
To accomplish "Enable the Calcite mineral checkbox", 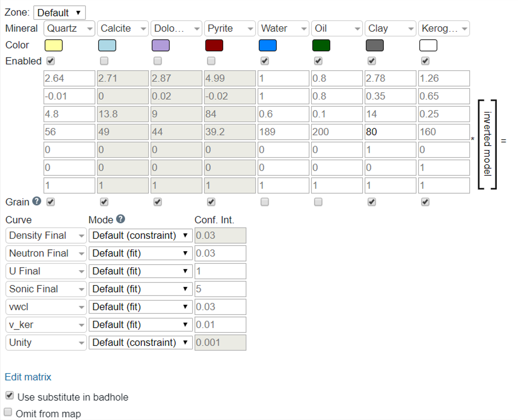I will [104, 61].
